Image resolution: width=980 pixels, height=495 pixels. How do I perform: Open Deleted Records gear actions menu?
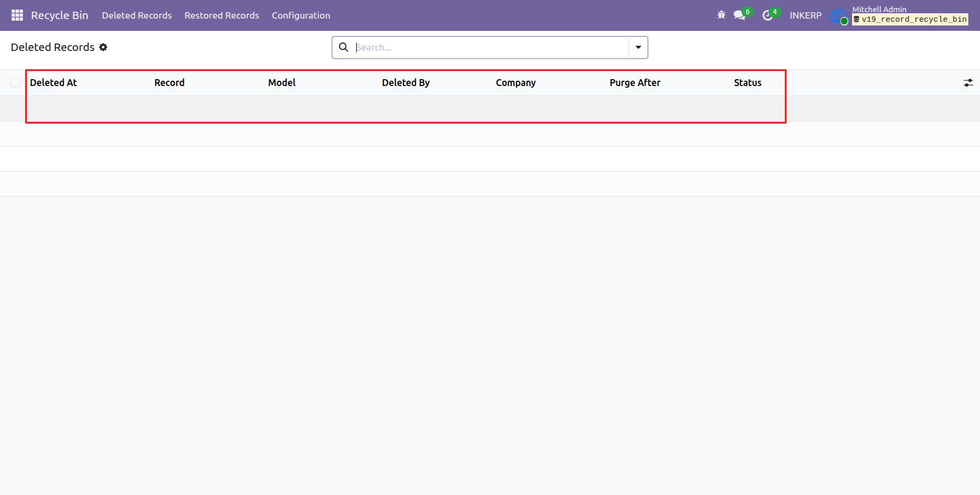click(103, 47)
